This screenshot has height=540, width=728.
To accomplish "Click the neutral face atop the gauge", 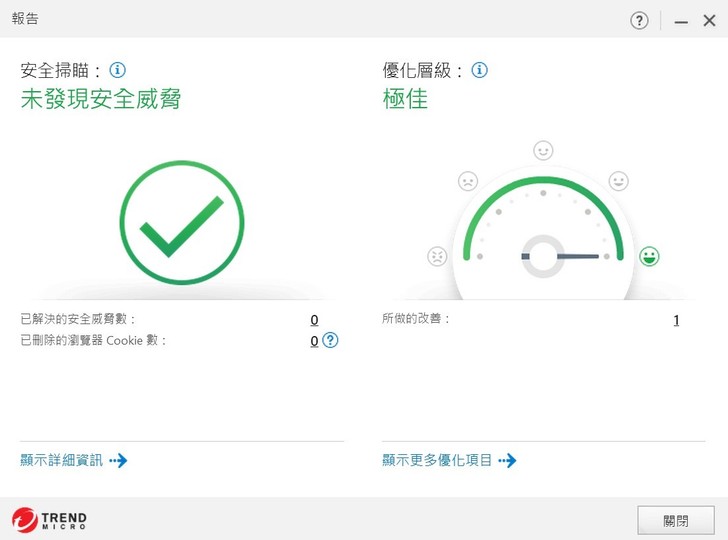I will (x=543, y=150).
